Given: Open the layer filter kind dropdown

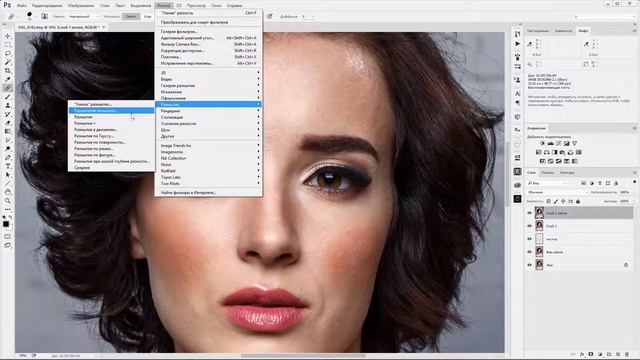Looking at the screenshot, I should click(547, 183).
